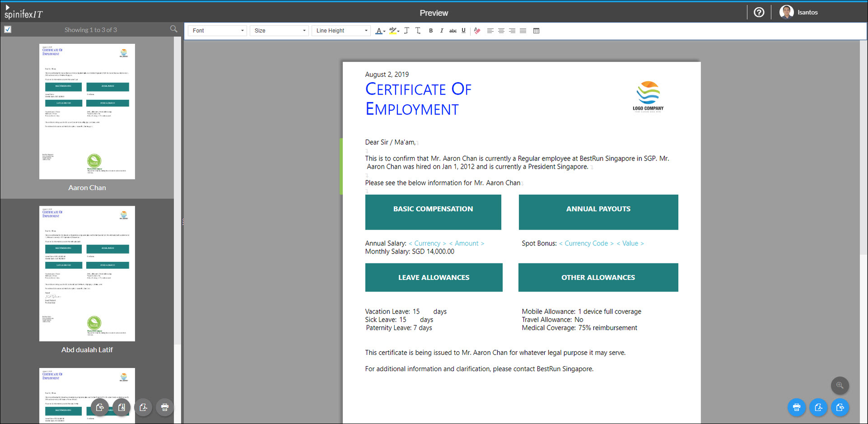Select the Abd dualah Latif document thumbnail

click(87, 273)
